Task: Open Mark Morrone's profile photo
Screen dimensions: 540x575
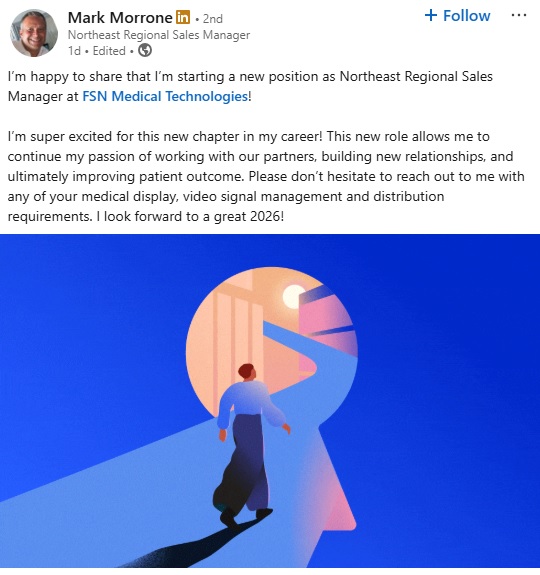Action: 34,33
